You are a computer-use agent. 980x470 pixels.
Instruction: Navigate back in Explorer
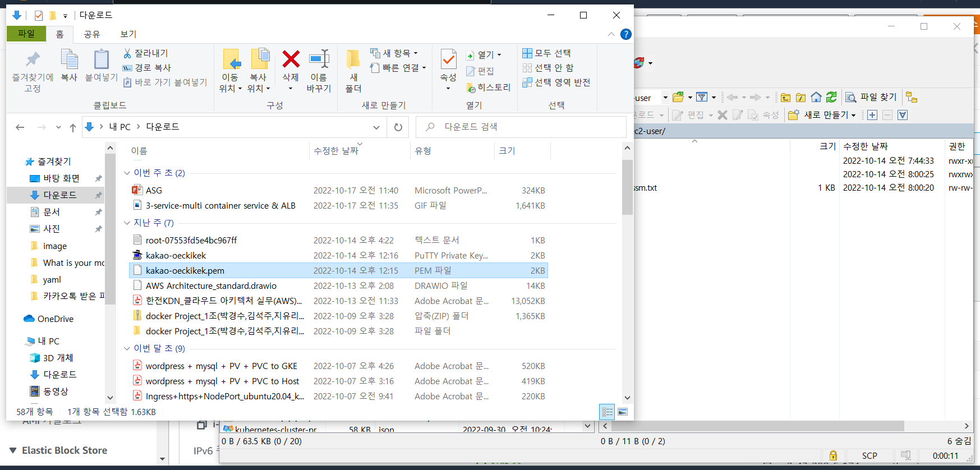tap(20, 127)
